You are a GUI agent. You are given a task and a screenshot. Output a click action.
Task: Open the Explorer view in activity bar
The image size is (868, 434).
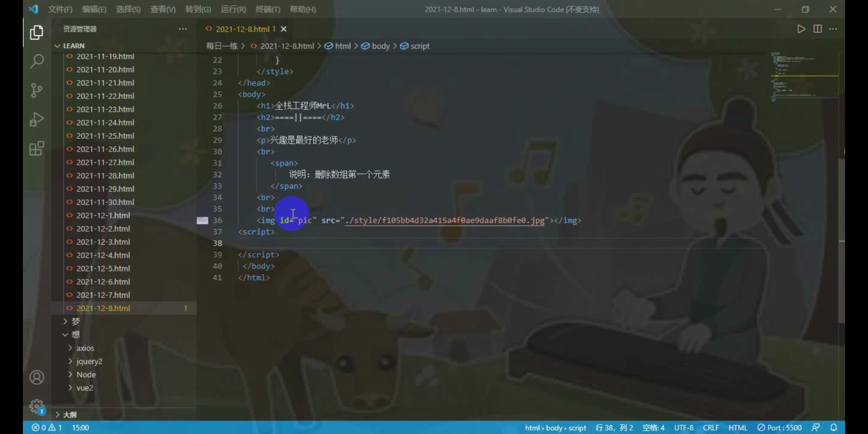point(37,33)
